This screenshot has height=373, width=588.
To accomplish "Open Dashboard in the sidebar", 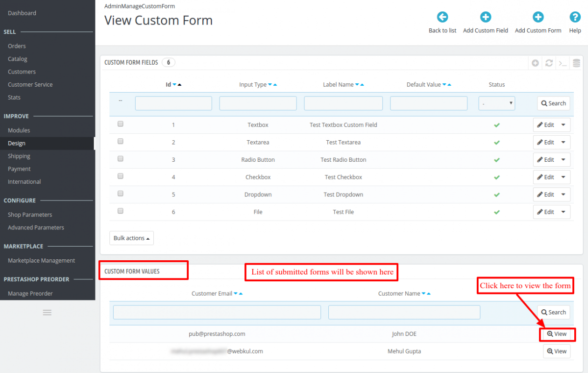I will click(22, 13).
